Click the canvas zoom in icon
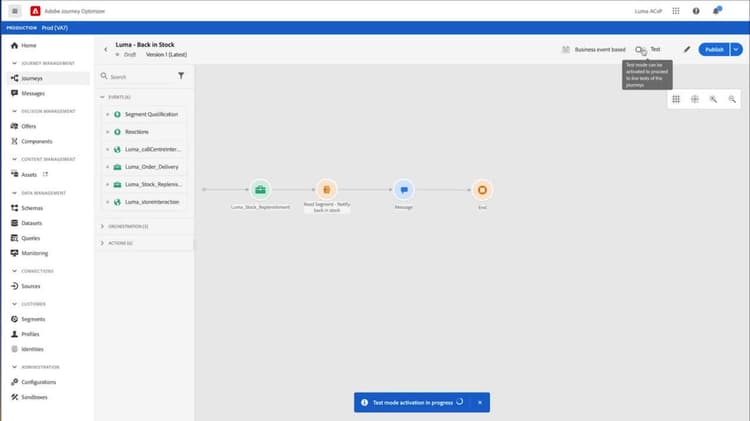The width and height of the screenshot is (750, 421). pyautogui.click(x=713, y=99)
